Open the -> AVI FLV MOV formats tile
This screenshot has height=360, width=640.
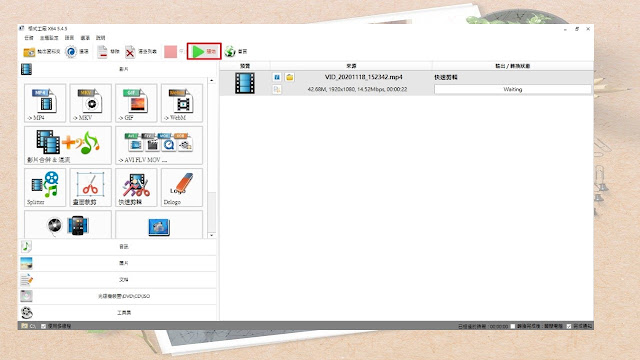159,145
